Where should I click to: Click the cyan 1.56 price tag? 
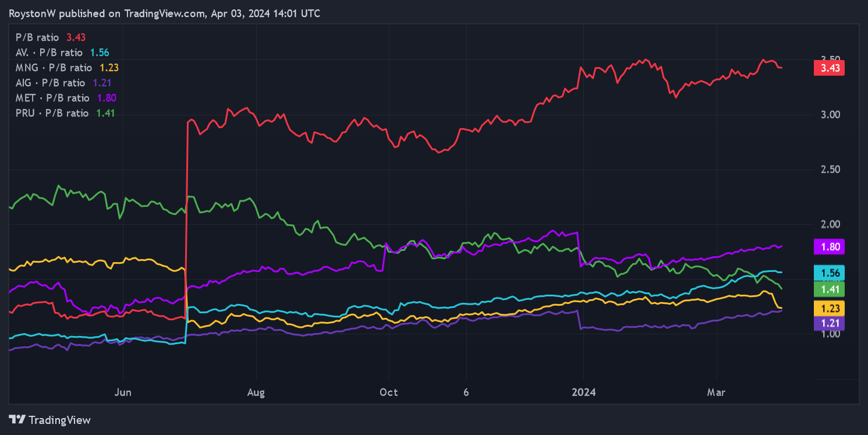[829, 273]
